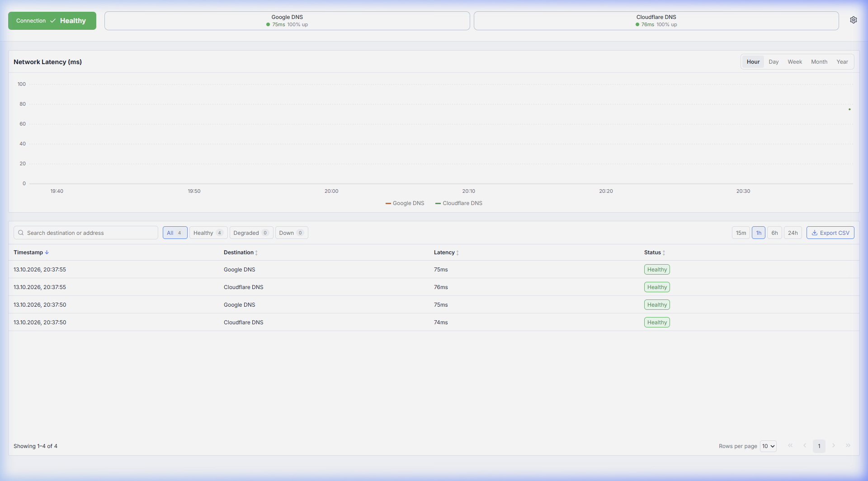
Task: Select the 15m time range
Action: (741, 233)
